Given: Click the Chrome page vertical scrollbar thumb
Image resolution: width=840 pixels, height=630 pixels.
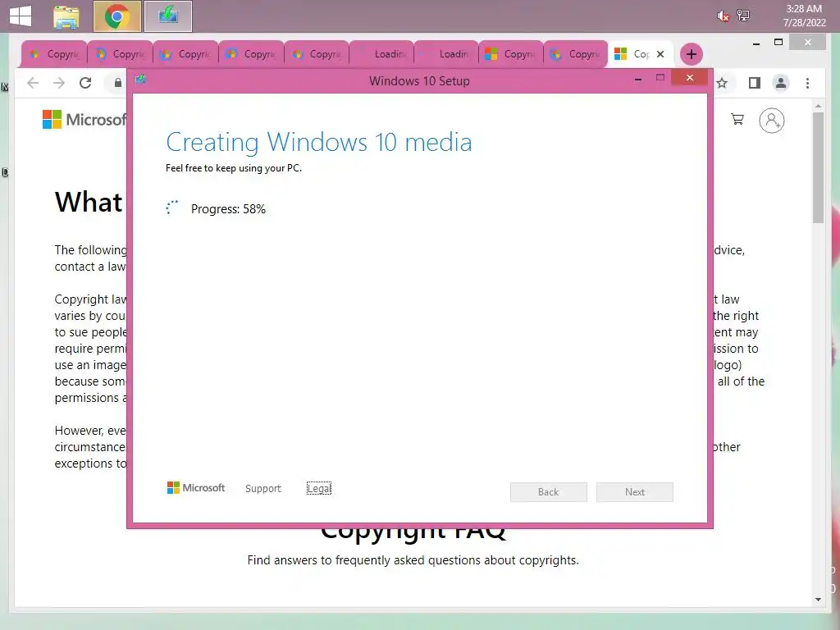Looking at the screenshot, I should tap(818, 167).
